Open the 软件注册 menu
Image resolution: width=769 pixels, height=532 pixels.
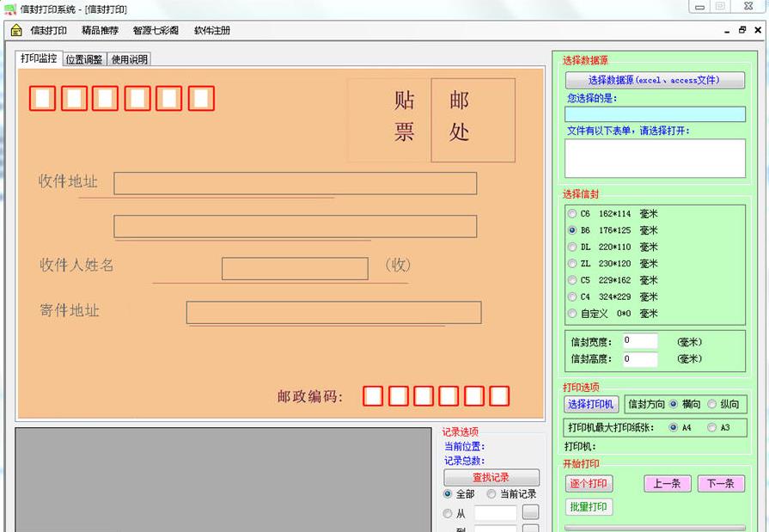(x=211, y=30)
